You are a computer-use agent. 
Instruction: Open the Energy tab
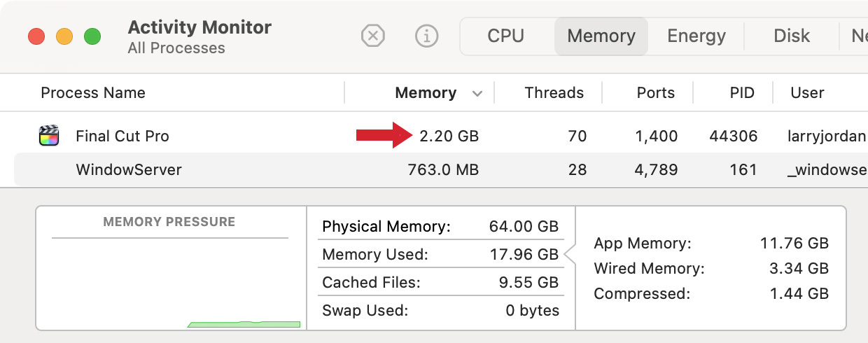[x=696, y=36]
